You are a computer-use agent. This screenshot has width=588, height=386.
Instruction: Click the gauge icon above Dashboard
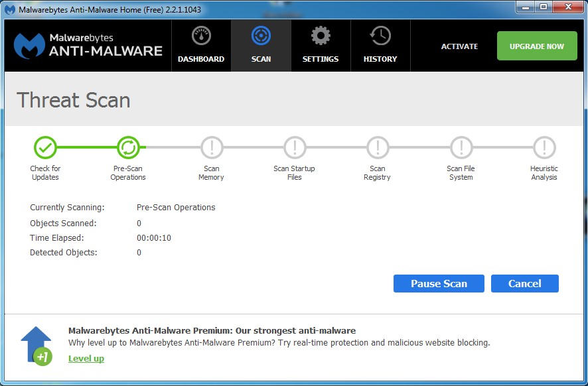(200, 36)
